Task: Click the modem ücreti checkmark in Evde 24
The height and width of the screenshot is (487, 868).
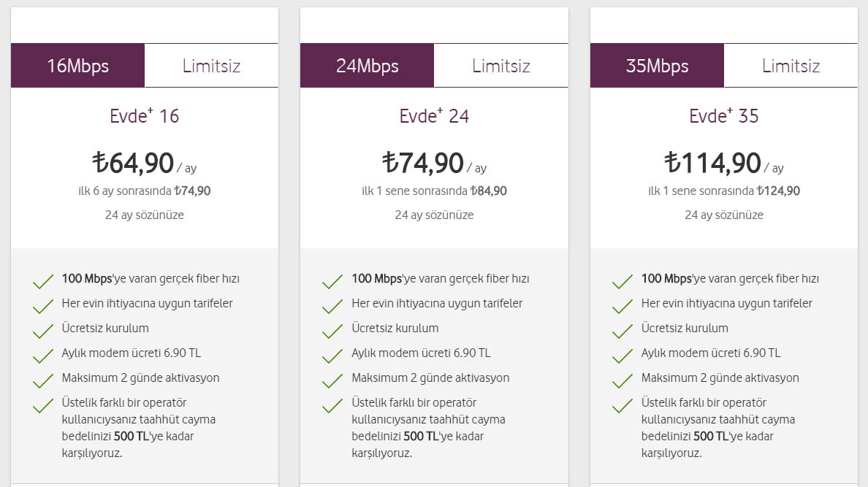Action: (333, 356)
